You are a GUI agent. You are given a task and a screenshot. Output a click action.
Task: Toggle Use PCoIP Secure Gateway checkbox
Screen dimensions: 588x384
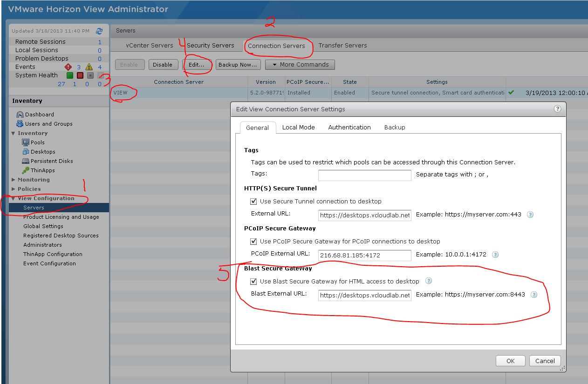click(x=253, y=242)
